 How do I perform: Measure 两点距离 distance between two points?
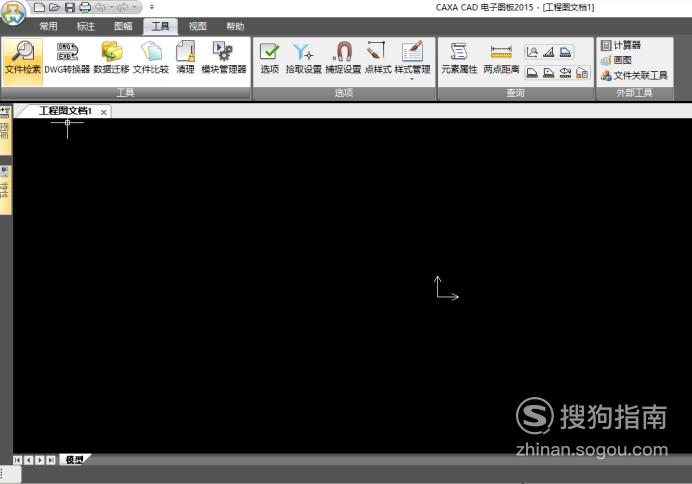501,58
